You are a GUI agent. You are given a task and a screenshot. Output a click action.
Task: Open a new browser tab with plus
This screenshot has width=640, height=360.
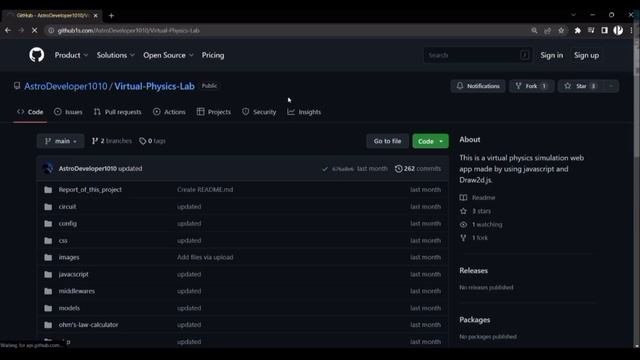[111, 16]
